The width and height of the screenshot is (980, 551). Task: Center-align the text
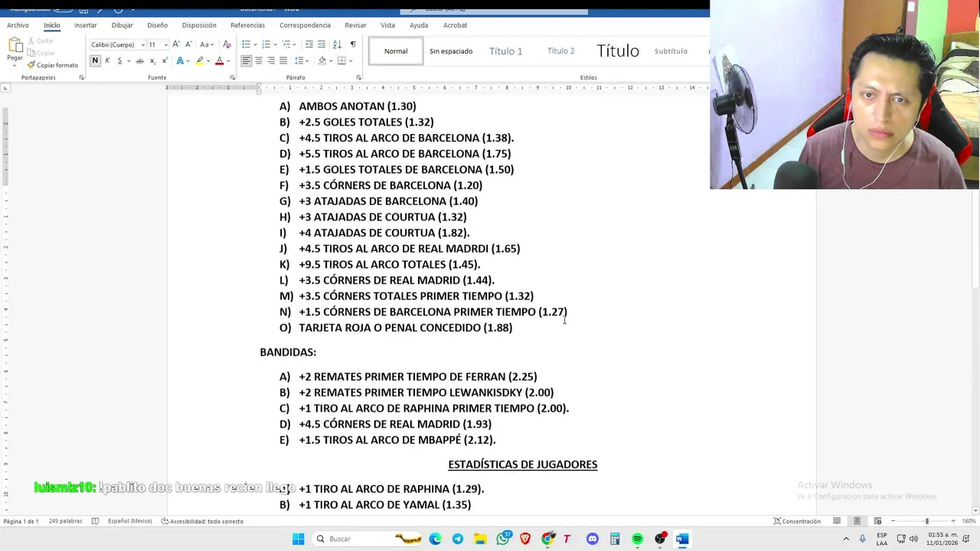(x=258, y=60)
